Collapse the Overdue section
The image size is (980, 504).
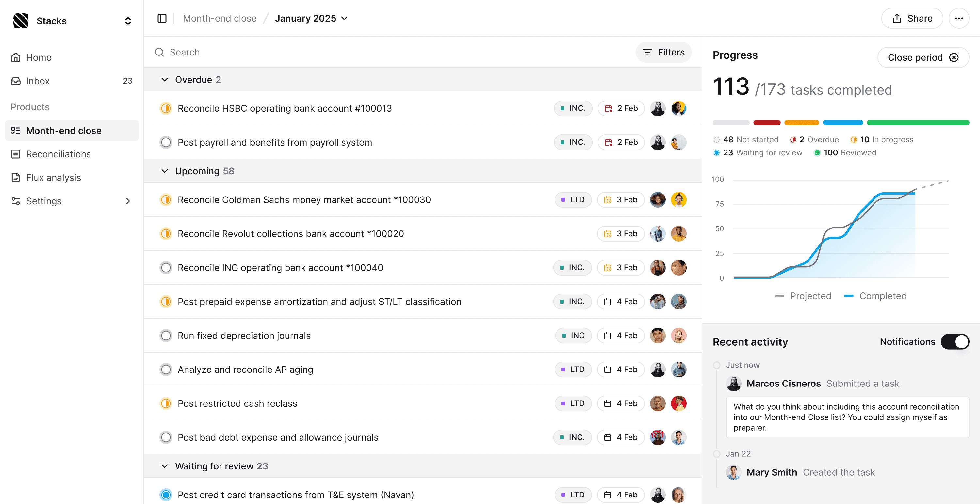(x=164, y=79)
